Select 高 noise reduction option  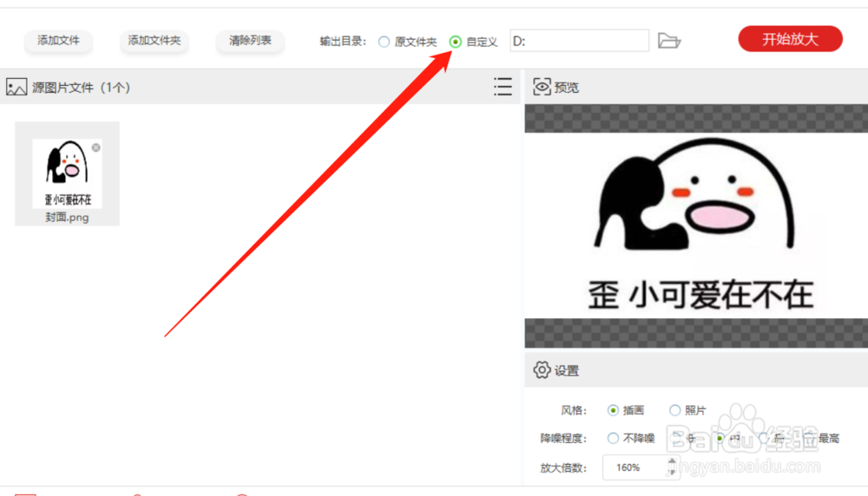[x=765, y=439]
